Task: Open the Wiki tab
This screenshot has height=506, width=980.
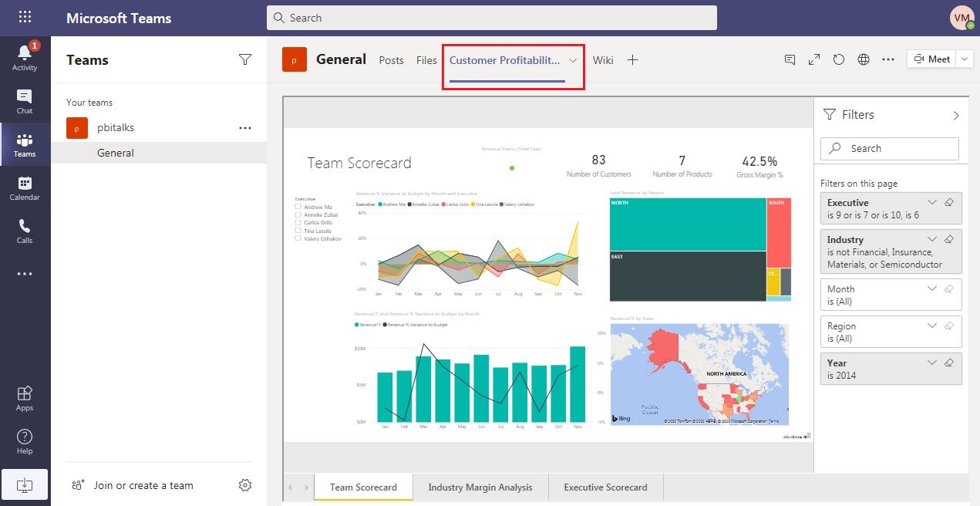Action: [602, 60]
